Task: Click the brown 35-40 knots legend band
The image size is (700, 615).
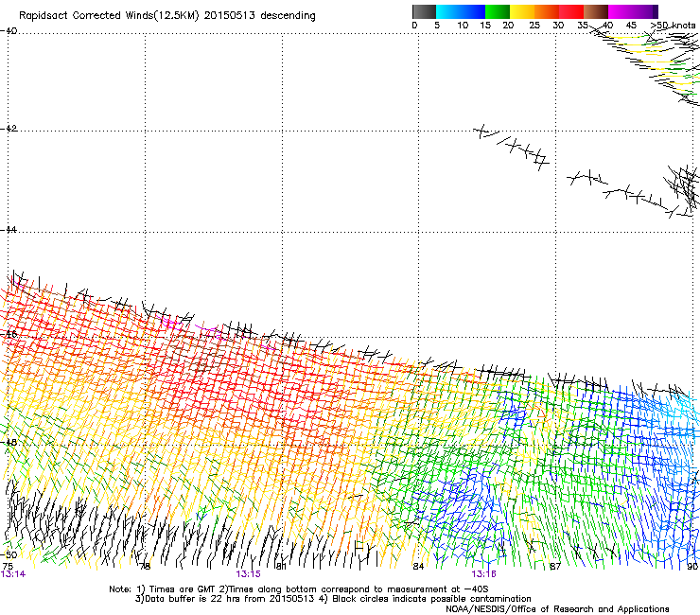Action: tap(596, 11)
